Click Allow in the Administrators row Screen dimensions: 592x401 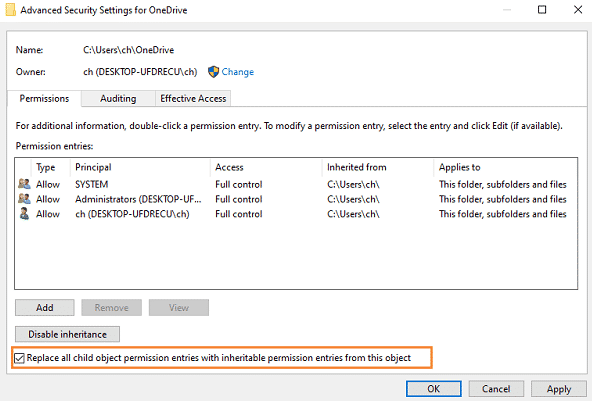48,199
